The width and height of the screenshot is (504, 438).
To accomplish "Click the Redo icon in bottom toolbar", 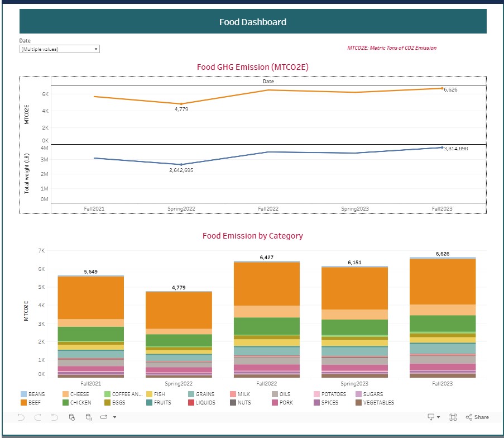I will (38, 417).
